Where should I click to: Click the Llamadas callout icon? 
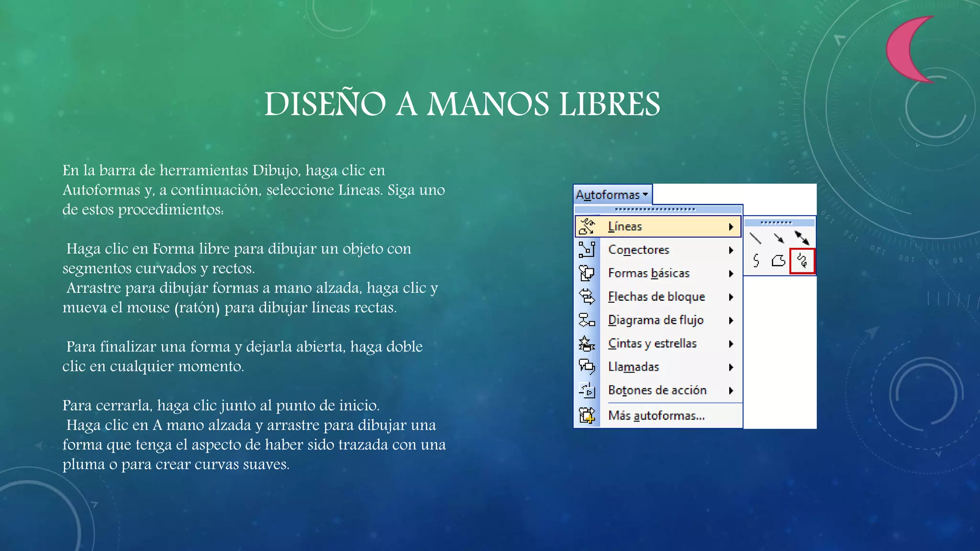pos(587,367)
